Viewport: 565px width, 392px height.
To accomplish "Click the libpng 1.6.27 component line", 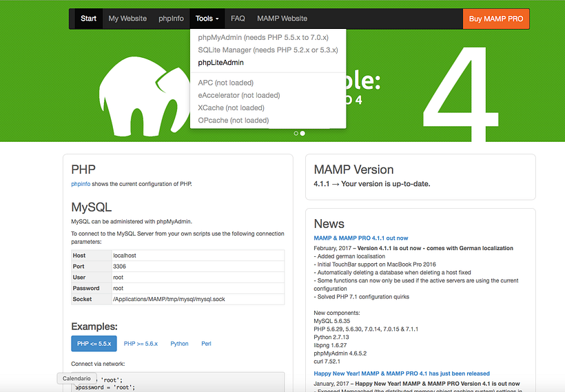I will 331,345.
